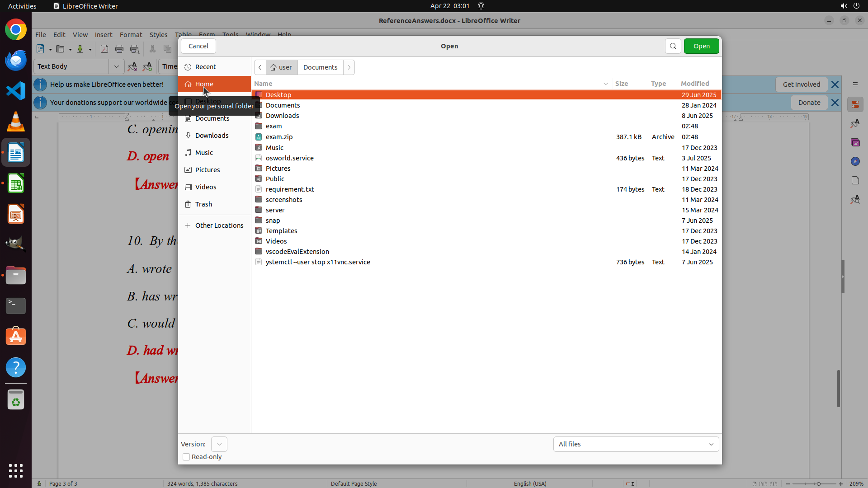Expand the All files filter dropdown
Viewport: 868px width, 488px height.
point(636,444)
